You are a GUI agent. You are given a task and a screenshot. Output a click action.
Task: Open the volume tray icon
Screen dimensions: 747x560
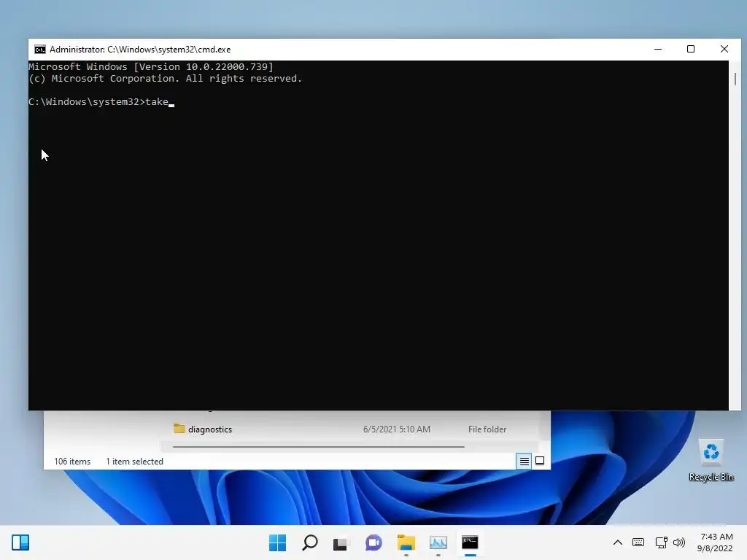679,542
